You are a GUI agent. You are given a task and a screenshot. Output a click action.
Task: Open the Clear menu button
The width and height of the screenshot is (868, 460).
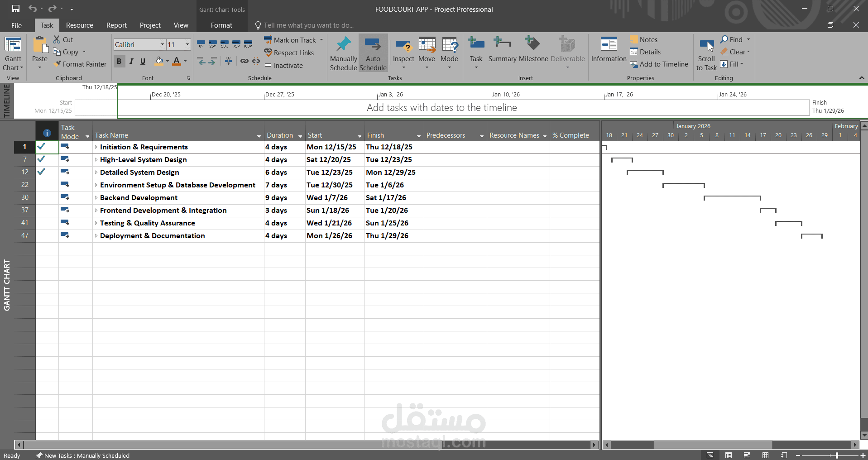coord(735,52)
